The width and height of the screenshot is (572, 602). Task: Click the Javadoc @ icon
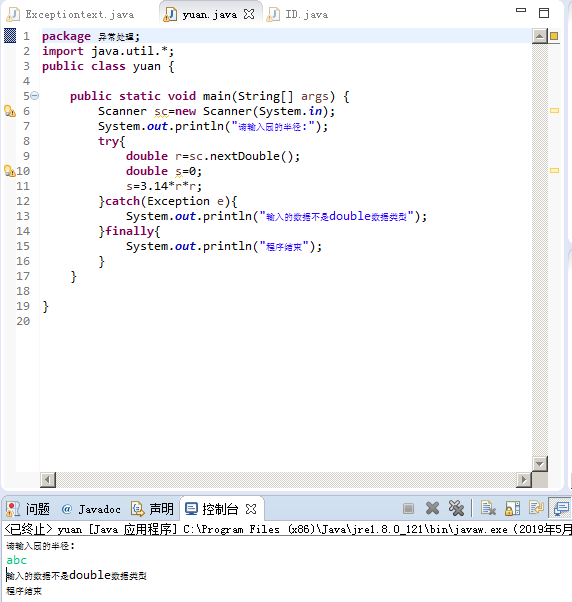click(67, 509)
